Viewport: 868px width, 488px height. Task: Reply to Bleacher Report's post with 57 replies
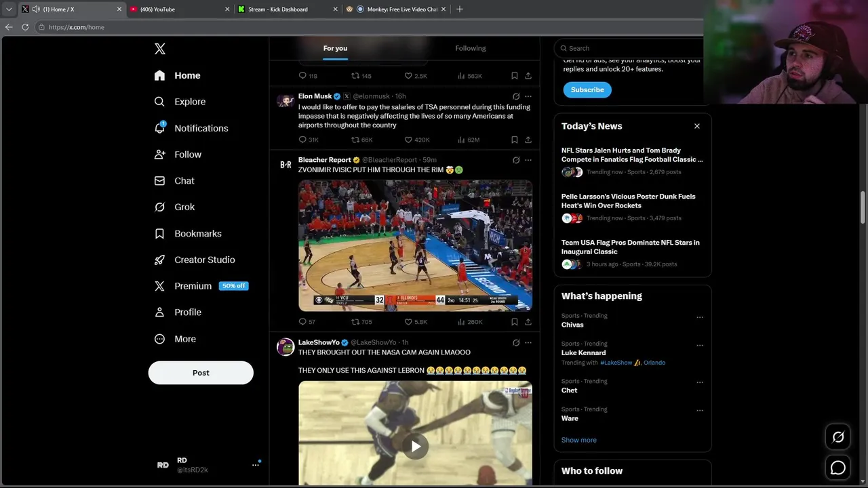point(307,322)
